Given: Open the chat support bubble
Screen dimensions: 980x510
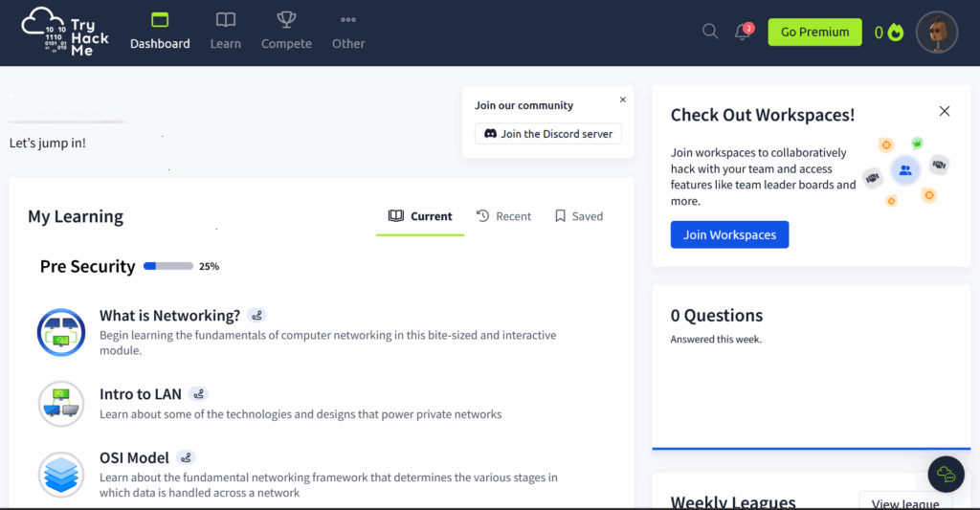Looking at the screenshot, I should point(946,475).
